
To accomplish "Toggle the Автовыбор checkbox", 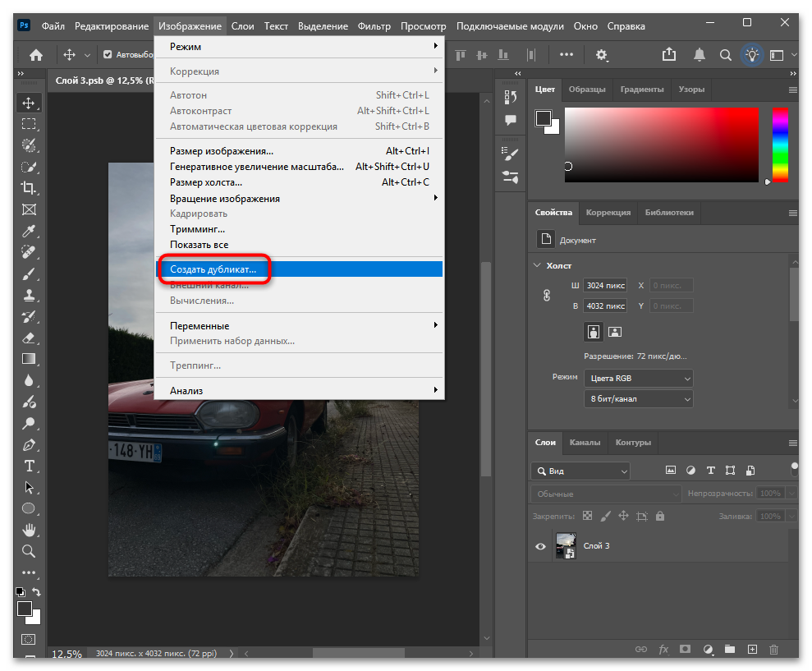I will pos(108,55).
